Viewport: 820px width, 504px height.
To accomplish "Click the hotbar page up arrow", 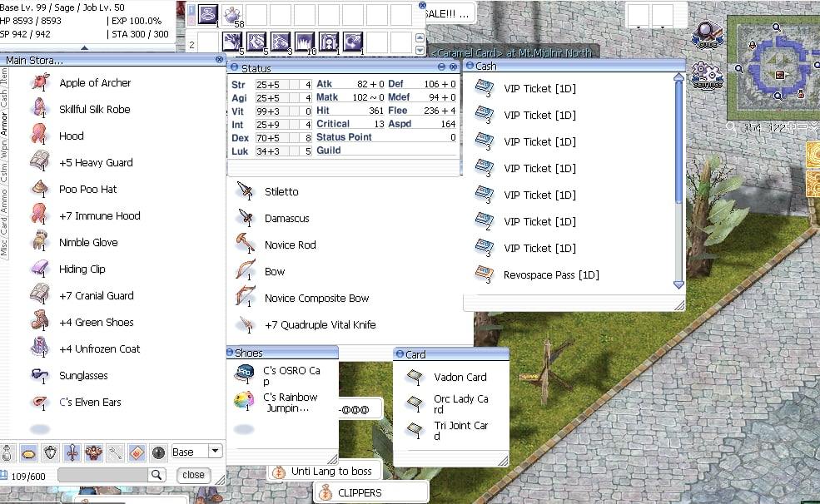I will click(420, 37).
